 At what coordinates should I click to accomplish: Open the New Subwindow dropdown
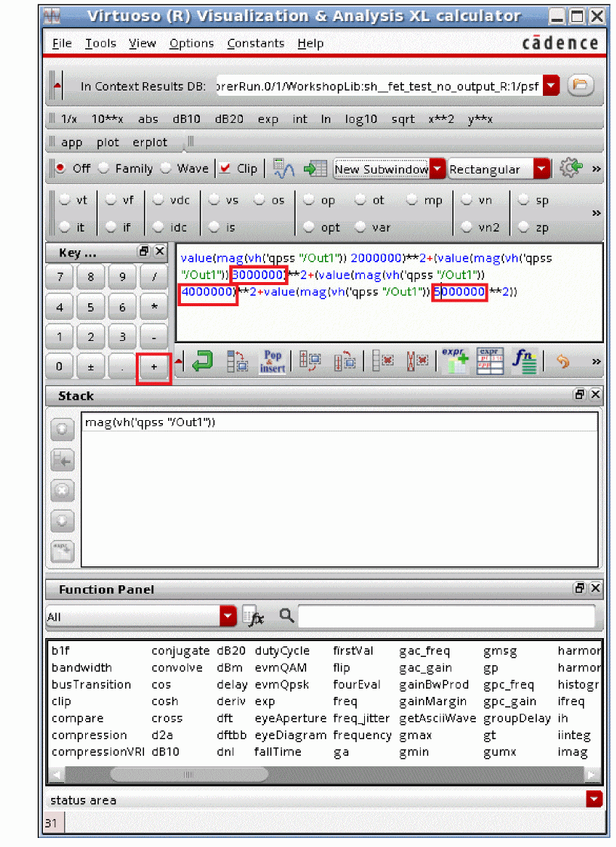[438, 169]
